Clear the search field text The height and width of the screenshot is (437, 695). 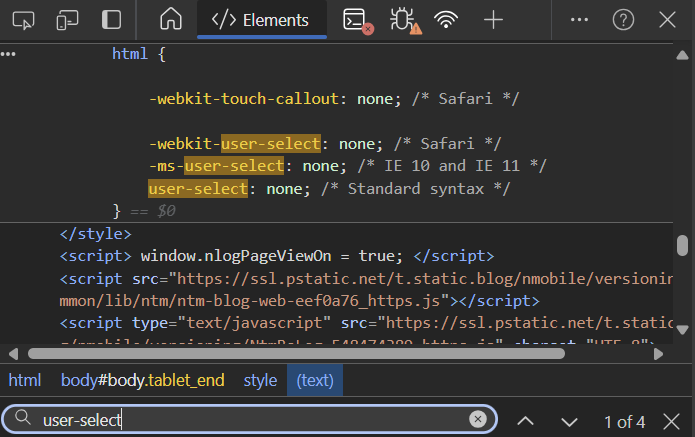tap(478, 419)
